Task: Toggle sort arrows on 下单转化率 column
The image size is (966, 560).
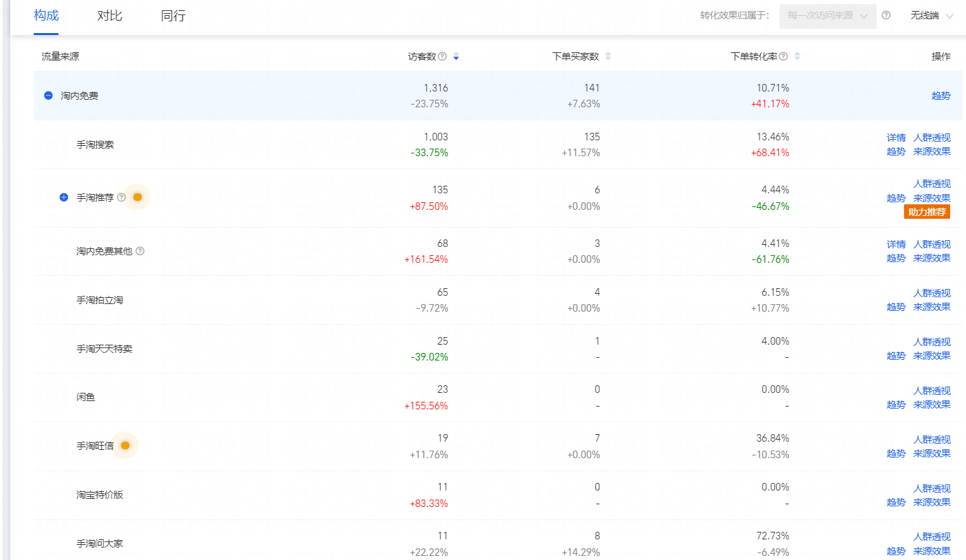Action: (797, 56)
